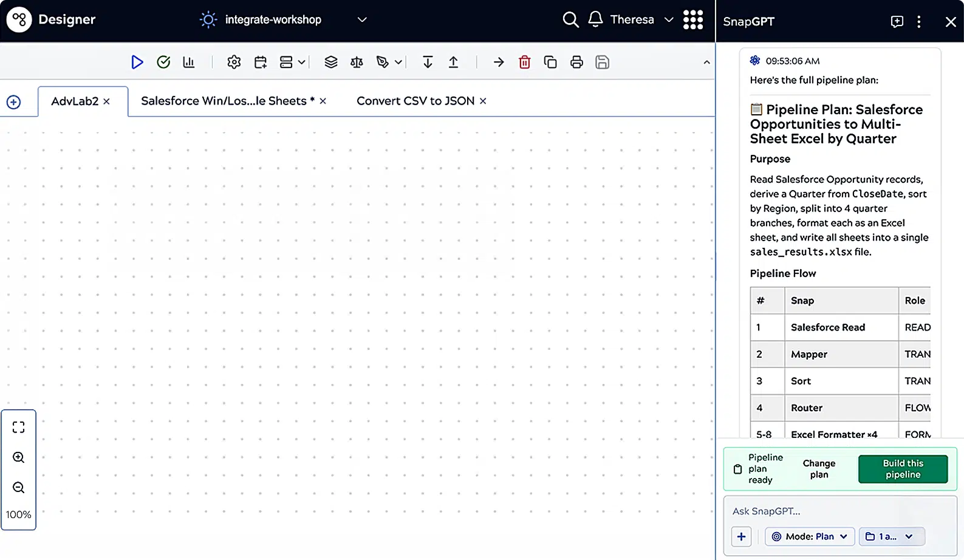Close the AdvLab2 tab
This screenshot has width=964, height=560.
pos(106,101)
